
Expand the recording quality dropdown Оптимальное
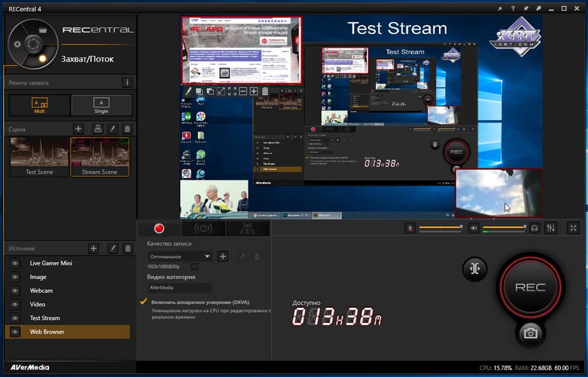(180, 256)
